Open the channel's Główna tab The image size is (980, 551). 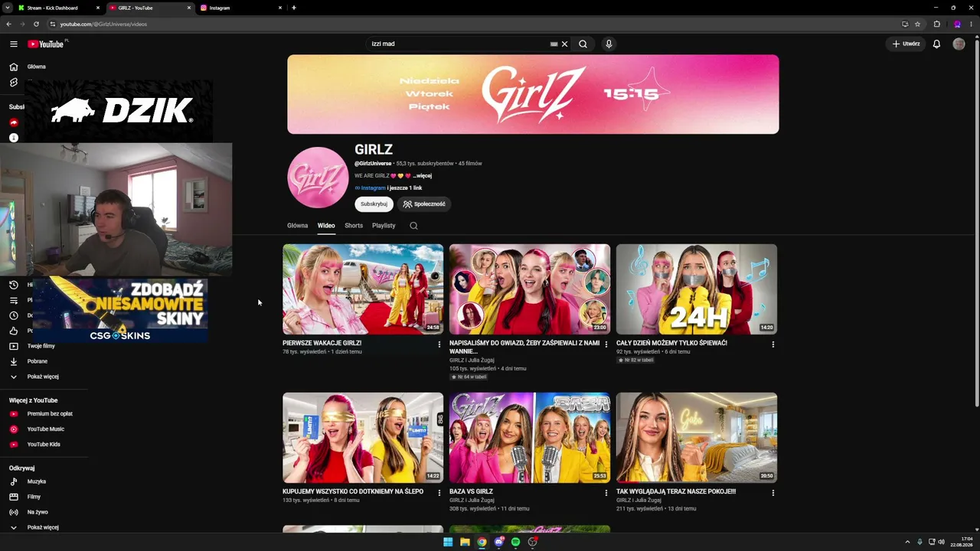pyautogui.click(x=297, y=226)
